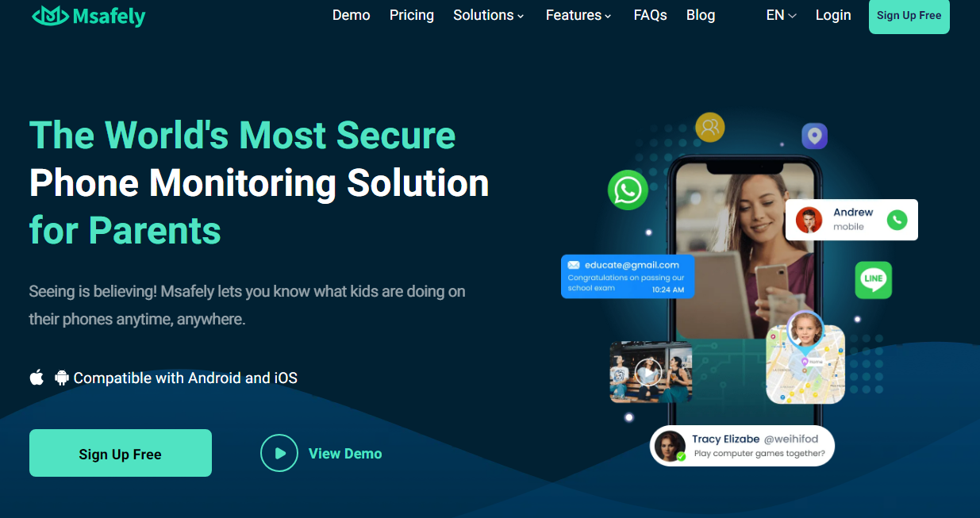Click the Android robot icon
Viewport: 980px width, 518px height.
point(62,378)
